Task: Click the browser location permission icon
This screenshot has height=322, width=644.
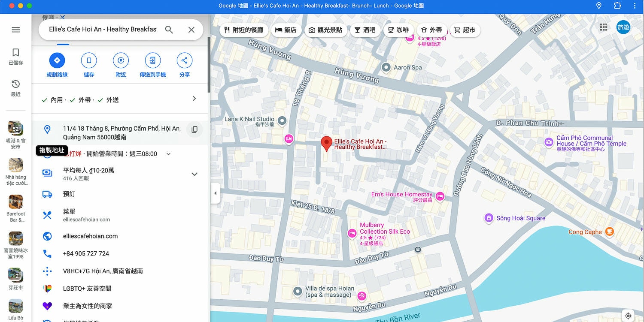Action: coord(599,6)
